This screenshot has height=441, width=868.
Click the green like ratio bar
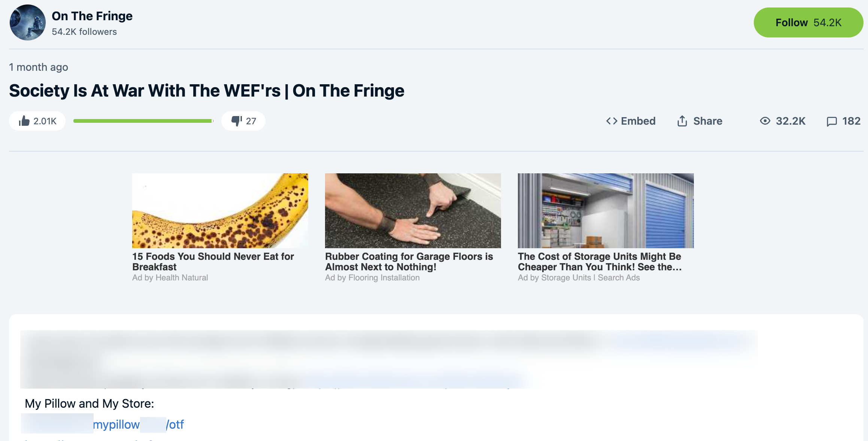point(143,121)
